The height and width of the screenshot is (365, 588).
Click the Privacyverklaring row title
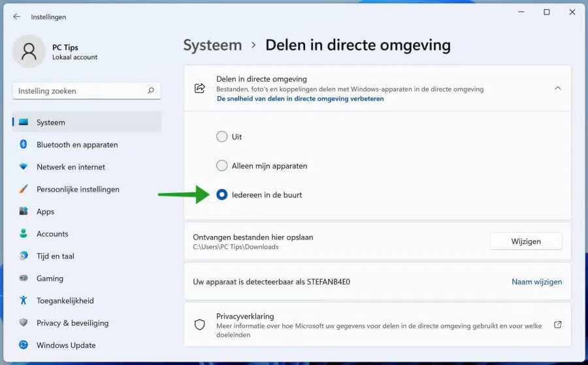click(x=245, y=316)
